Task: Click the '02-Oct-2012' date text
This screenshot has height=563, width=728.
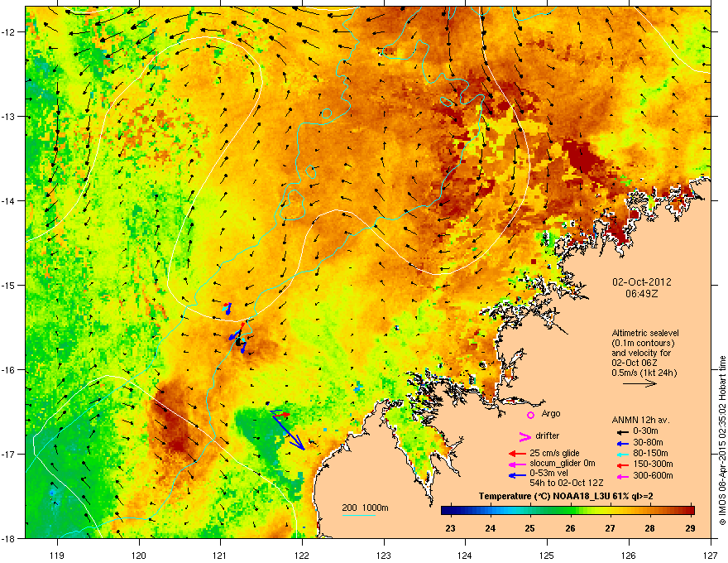Action: [642, 282]
